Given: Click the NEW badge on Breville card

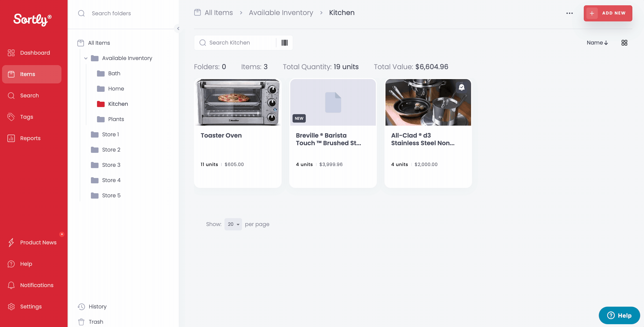Looking at the screenshot, I should (299, 118).
